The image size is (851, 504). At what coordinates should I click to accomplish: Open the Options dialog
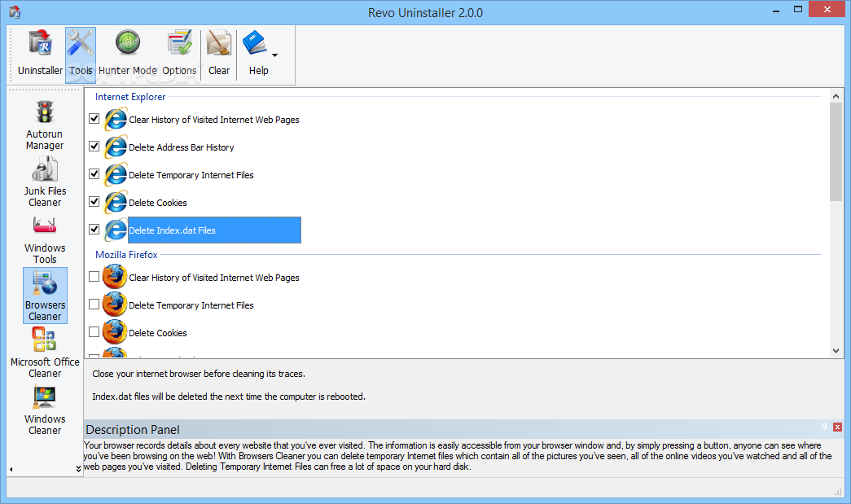pyautogui.click(x=179, y=55)
